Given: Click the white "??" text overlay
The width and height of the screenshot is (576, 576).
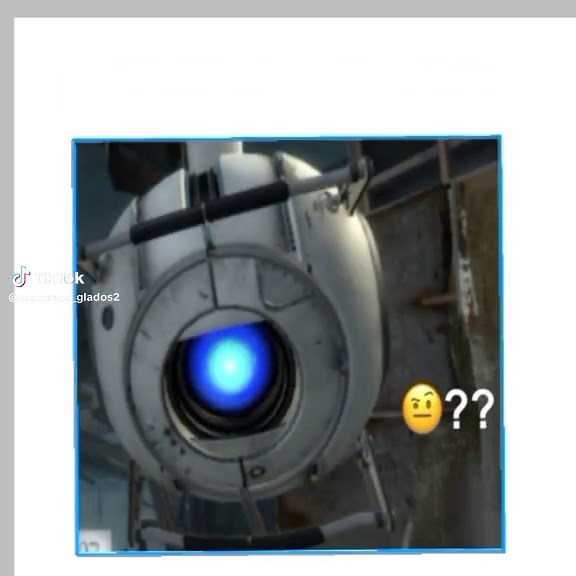Looking at the screenshot, I should [469, 409].
